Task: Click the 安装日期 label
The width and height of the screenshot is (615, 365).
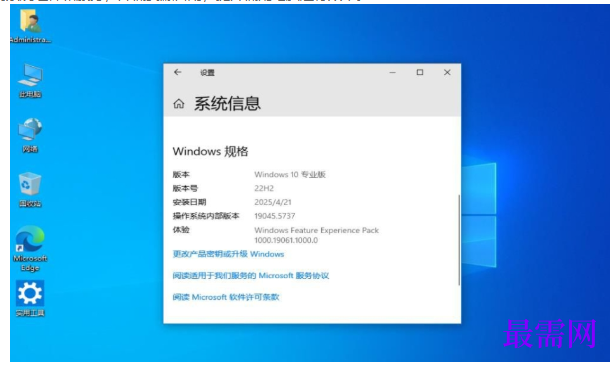Action: pos(189,202)
